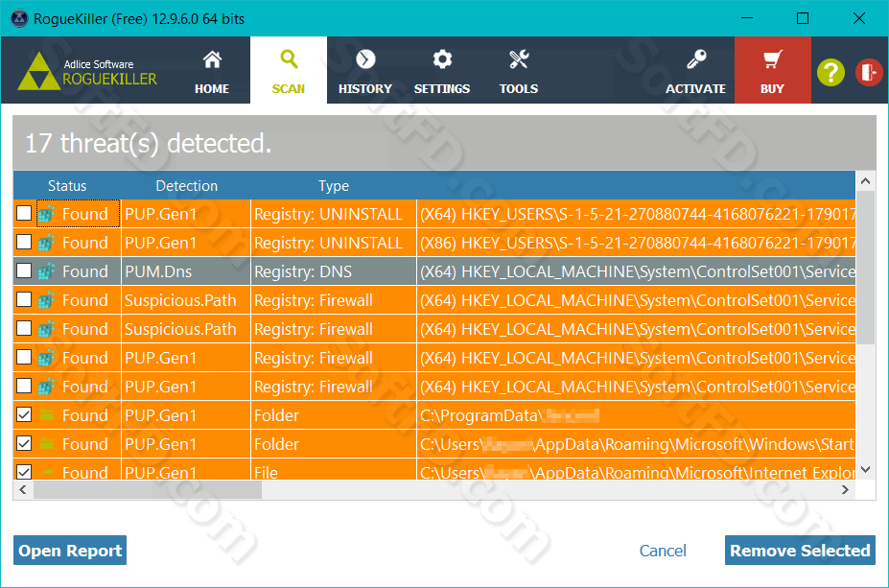Screen dimensions: 889x588
Task: Open help via green question mark
Action: pyautogui.click(x=831, y=73)
